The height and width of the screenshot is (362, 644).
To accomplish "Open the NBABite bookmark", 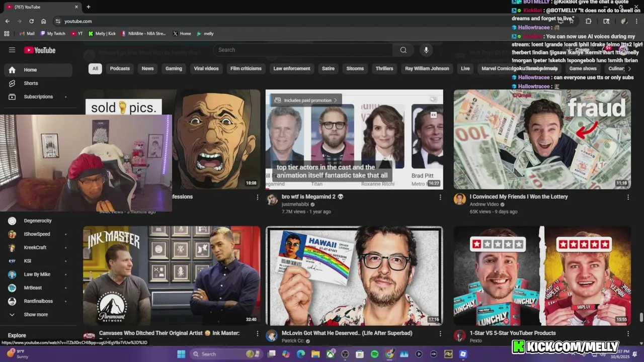I will coord(143,34).
